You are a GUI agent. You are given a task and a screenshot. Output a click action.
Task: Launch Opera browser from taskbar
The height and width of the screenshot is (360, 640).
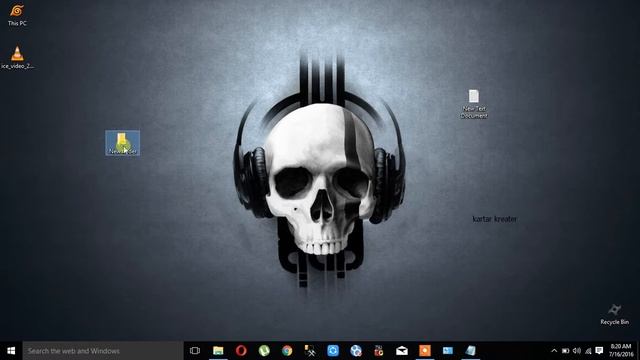click(241, 351)
